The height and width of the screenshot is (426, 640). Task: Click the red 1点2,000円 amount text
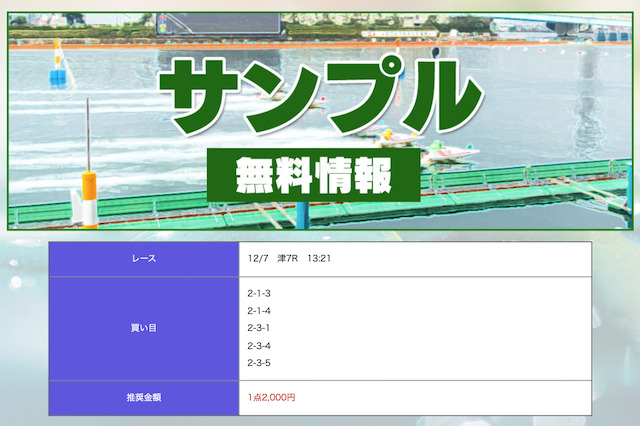pos(272,397)
